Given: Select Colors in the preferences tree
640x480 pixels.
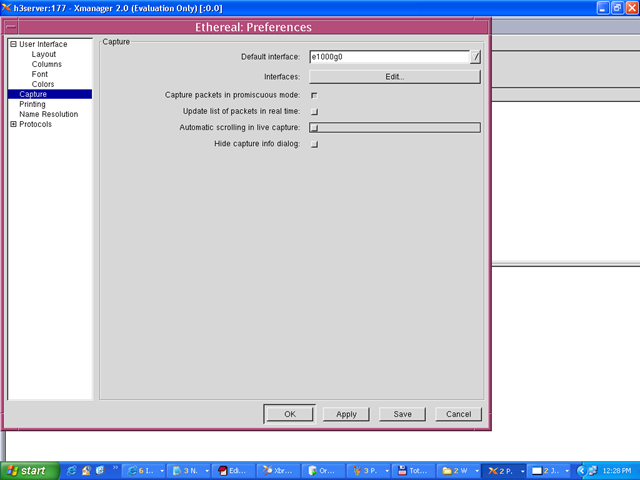Looking at the screenshot, I should (43, 84).
